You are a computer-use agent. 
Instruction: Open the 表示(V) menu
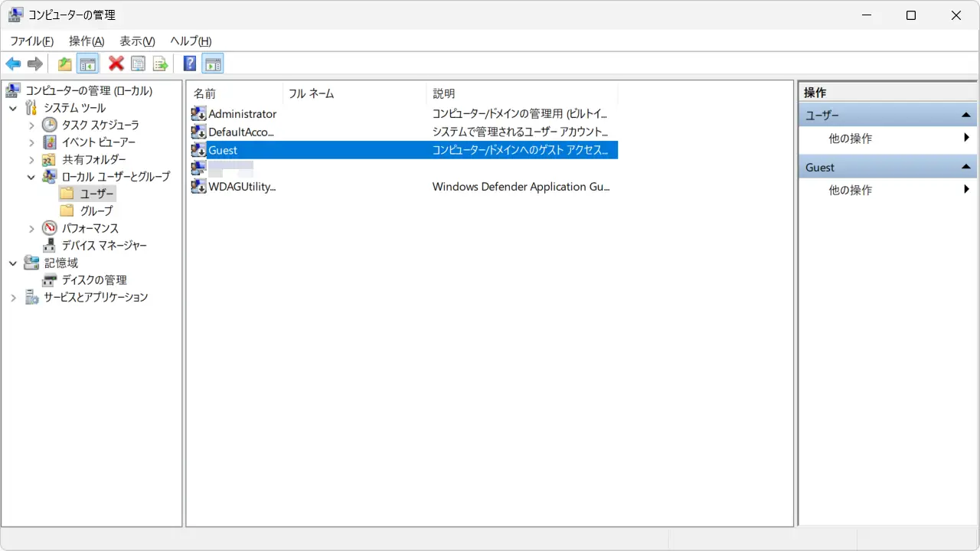point(137,41)
